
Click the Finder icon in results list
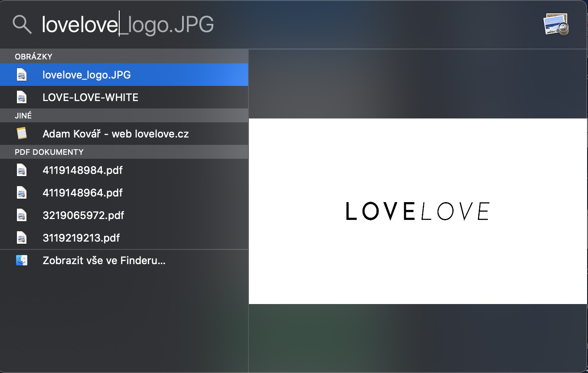coord(22,260)
